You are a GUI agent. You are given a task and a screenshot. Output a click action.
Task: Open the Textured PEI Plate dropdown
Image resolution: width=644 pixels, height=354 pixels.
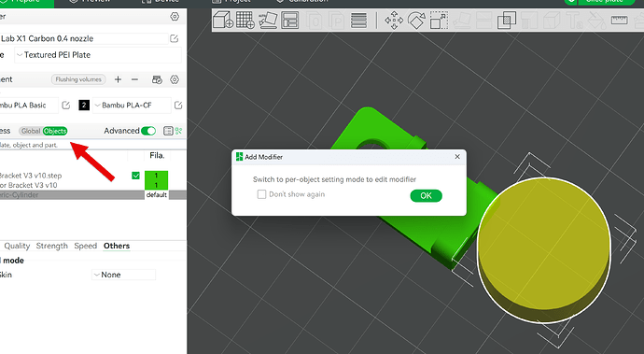[x=98, y=55]
